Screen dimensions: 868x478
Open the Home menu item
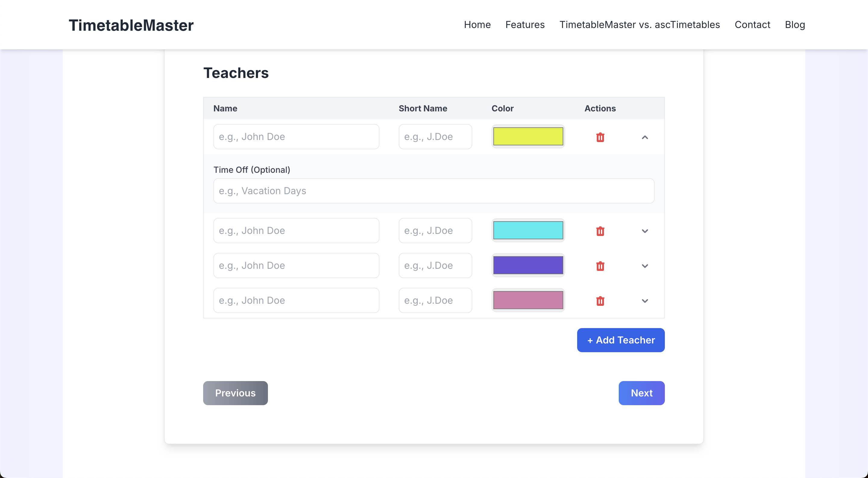tap(477, 24)
